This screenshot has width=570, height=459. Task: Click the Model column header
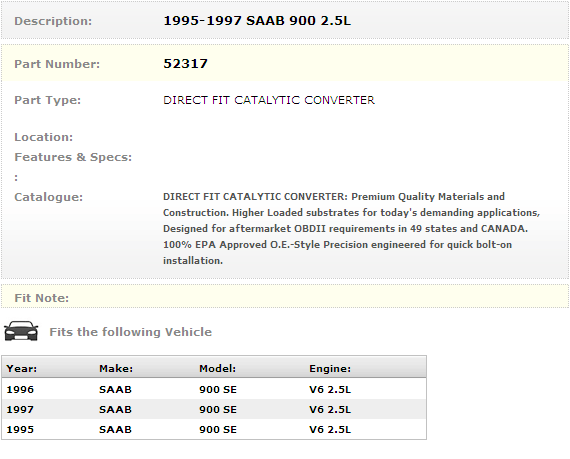217,369
